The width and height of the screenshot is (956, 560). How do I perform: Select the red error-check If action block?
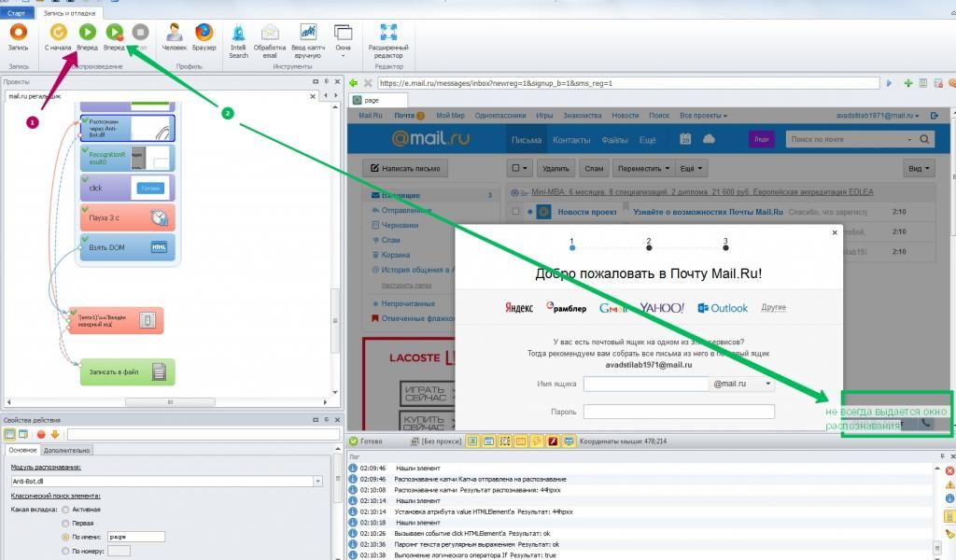(x=116, y=320)
